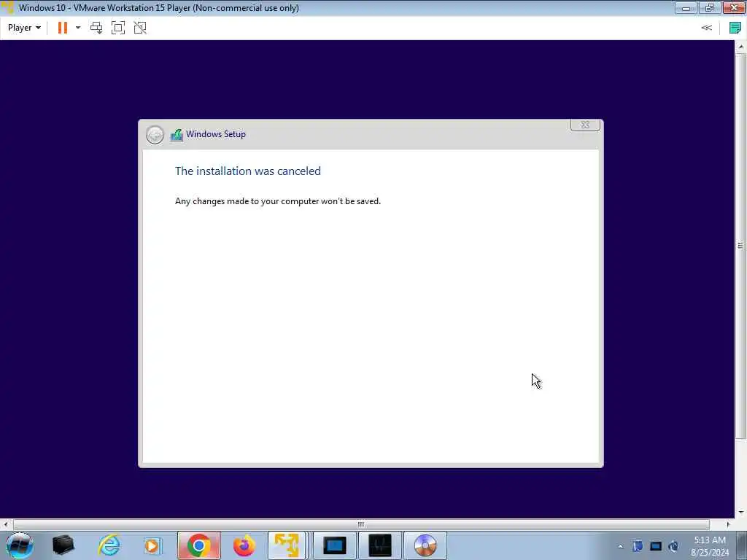This screenshot has height=560, width=747.
Task: Toggle Unity mode icon
Action: coord(140,28)
